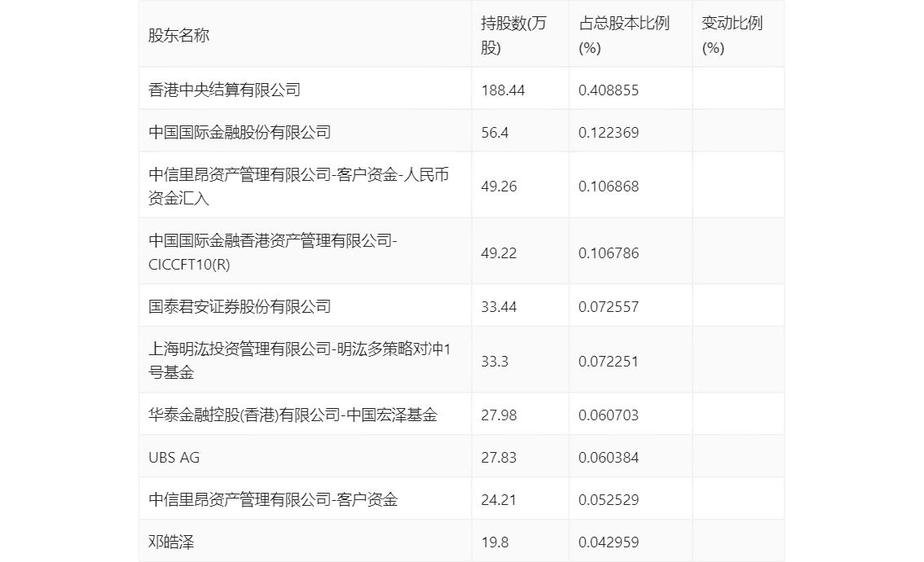Screen dimensions: 924x562
Task: Click the 19.8 shares value
Action: (495, 542)
